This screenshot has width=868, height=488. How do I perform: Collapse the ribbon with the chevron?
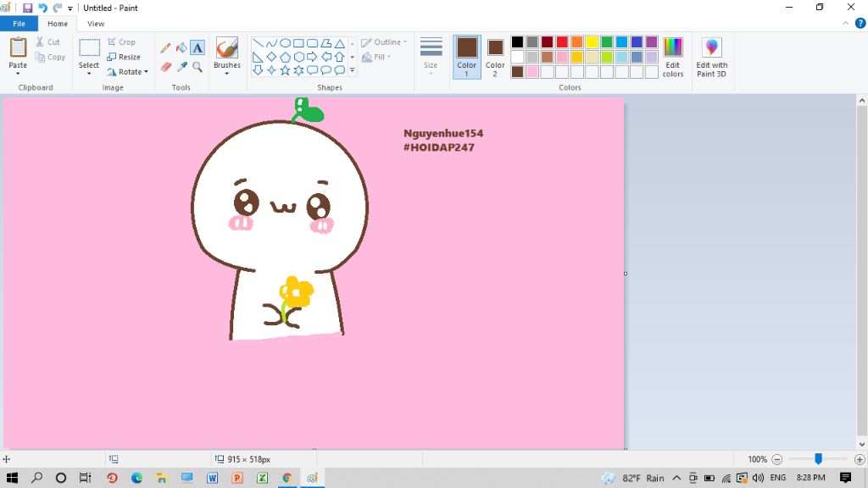(x=845, y=23)
